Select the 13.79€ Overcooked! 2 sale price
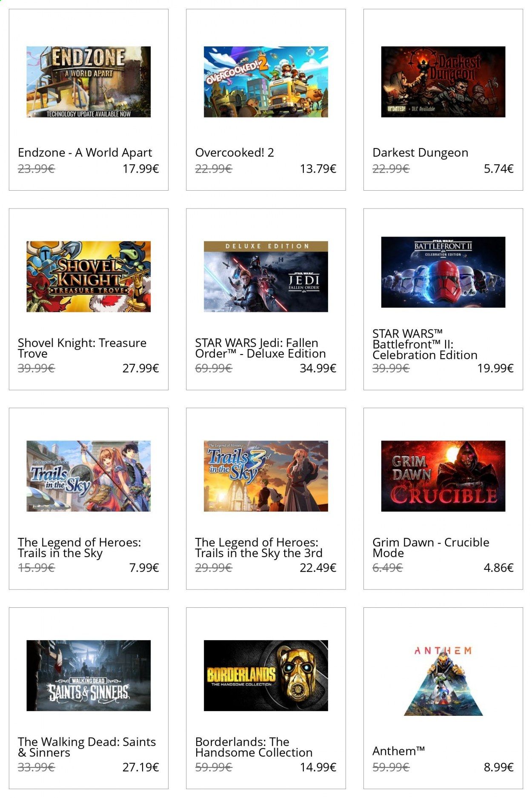532x798 pixels. [x=318, y=169]
